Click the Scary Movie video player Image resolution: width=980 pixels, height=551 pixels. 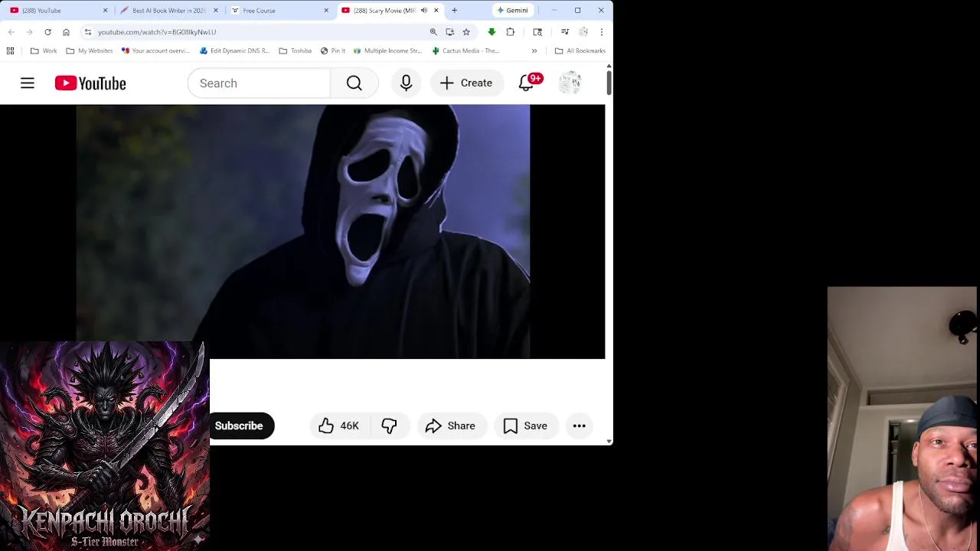pos(302,232)
